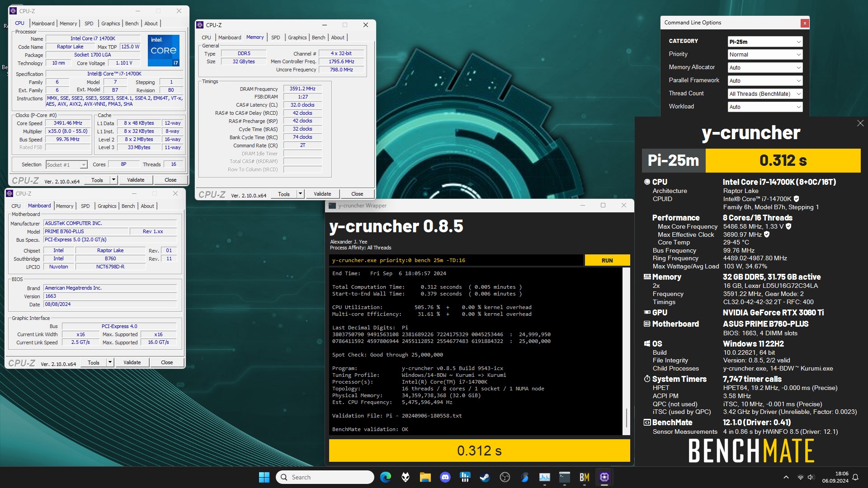Switch to CPU tab in CPU-Z Mainboard window
868x488 pixels.
coord(16,206)
